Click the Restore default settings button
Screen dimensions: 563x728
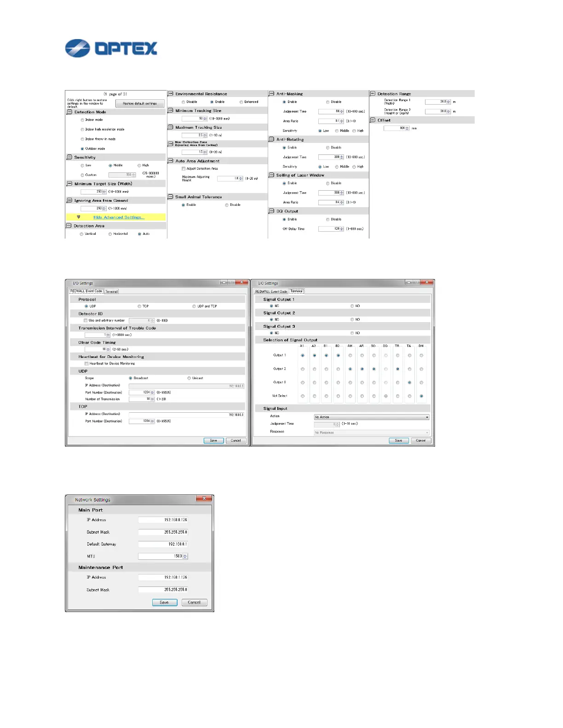(140, 103)
